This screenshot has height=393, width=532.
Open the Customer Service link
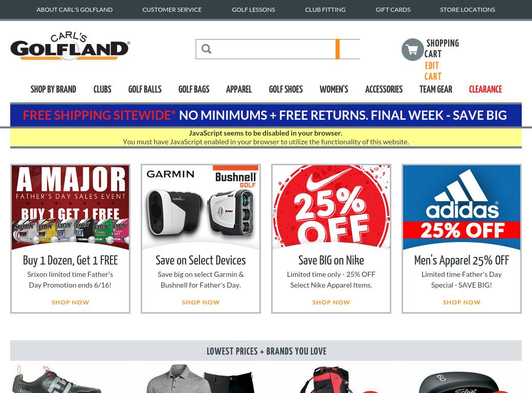pyautogui.click(x=172, y=10)
